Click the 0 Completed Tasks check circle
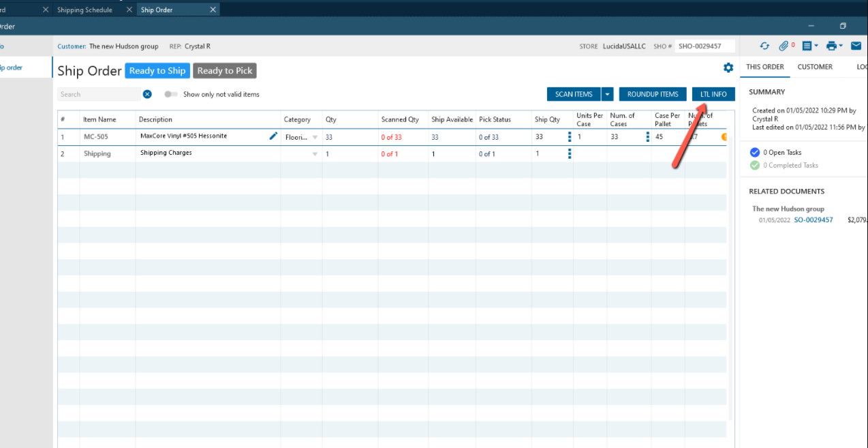Viewport: 868px width, 448px height. tap(754, 165)
